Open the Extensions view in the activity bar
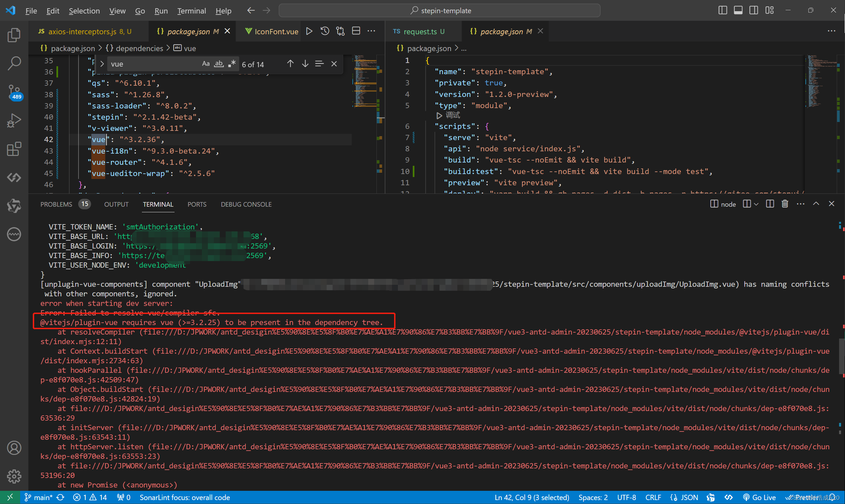 (14, 149)
